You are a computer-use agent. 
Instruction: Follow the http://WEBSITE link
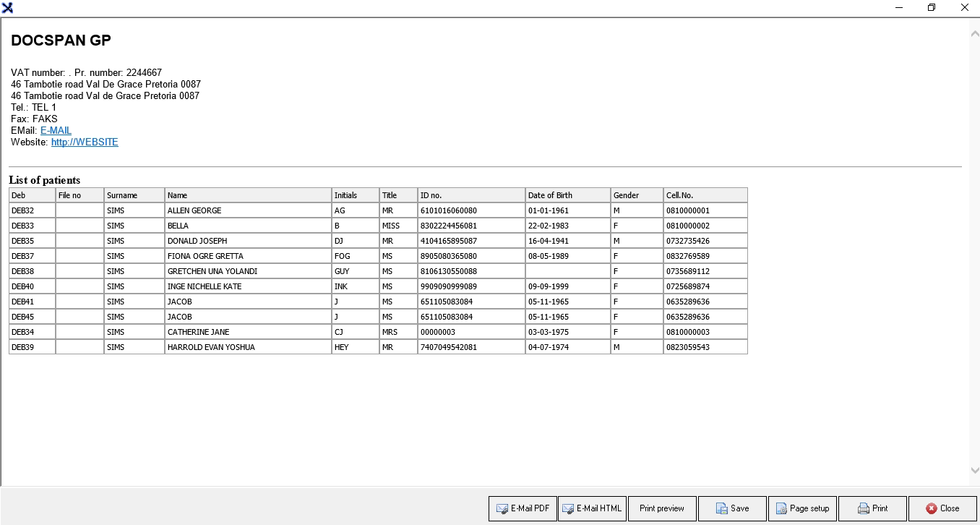click(85, 142)
